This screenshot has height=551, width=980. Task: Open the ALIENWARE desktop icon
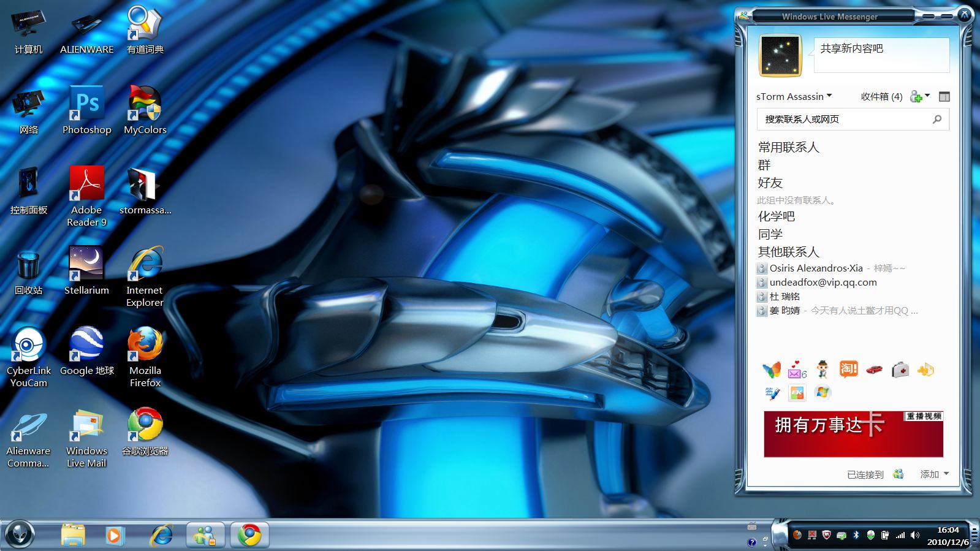pyautogui.click(x=87, y=34)
